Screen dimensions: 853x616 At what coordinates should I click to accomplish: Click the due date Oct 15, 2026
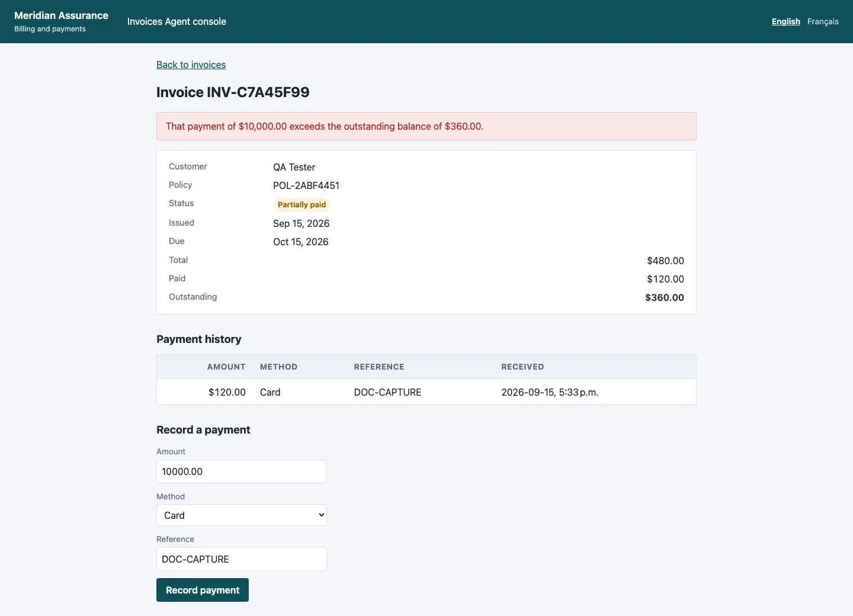[301, 242]
